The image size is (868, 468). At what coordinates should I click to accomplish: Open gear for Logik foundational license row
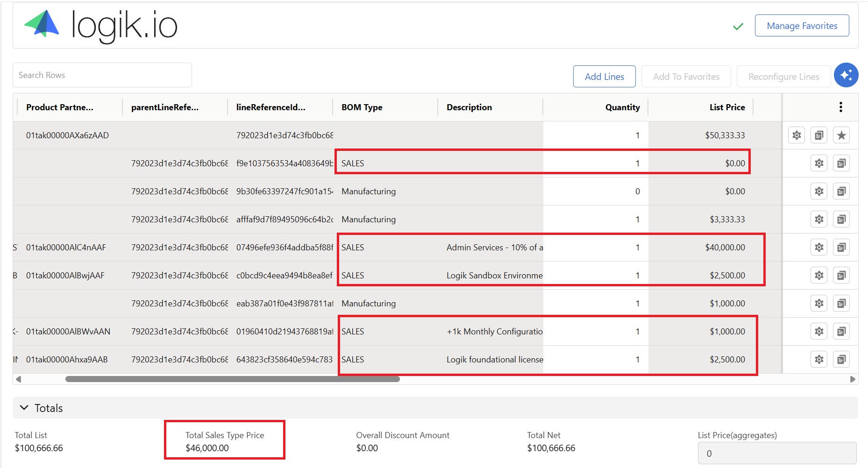pyautogui.click(x=819, y=360)
